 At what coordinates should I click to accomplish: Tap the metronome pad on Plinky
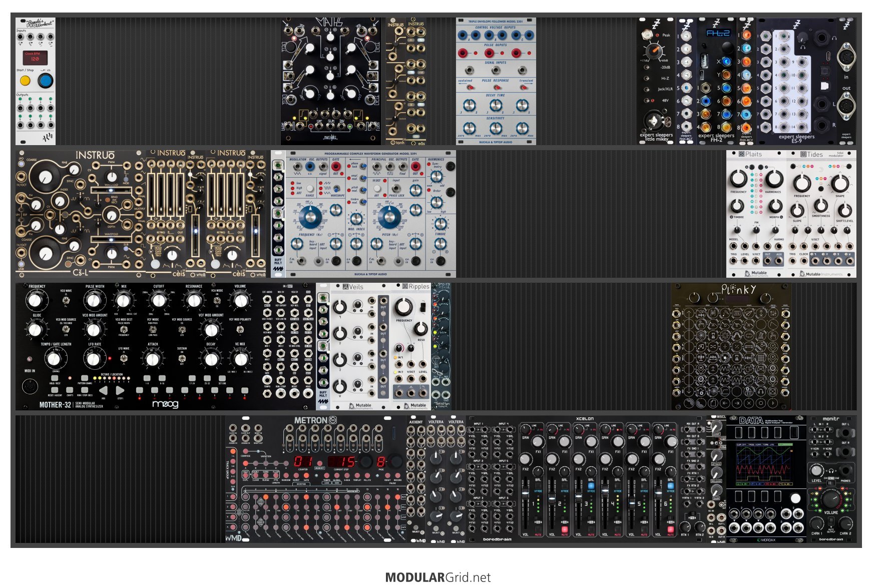[761, 336]
